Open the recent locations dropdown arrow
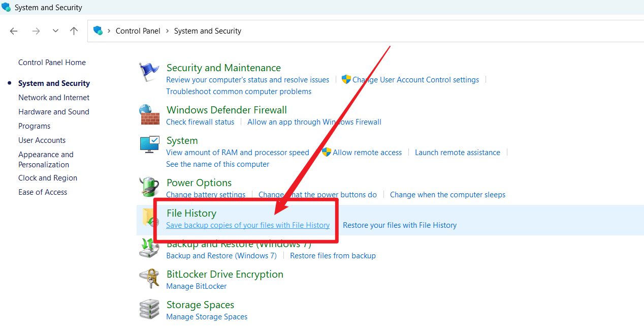Image resolution: width=644 pixels, height=329 pixels. tap(55, 31)
